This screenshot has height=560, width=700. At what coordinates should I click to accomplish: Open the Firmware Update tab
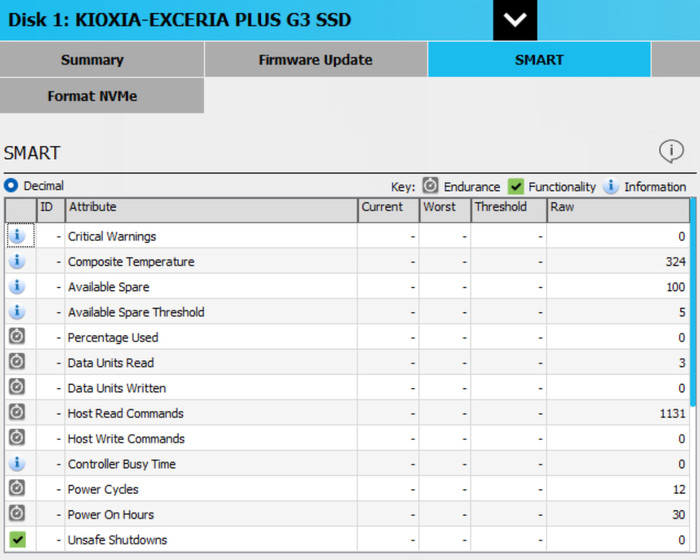click(316, 59)
